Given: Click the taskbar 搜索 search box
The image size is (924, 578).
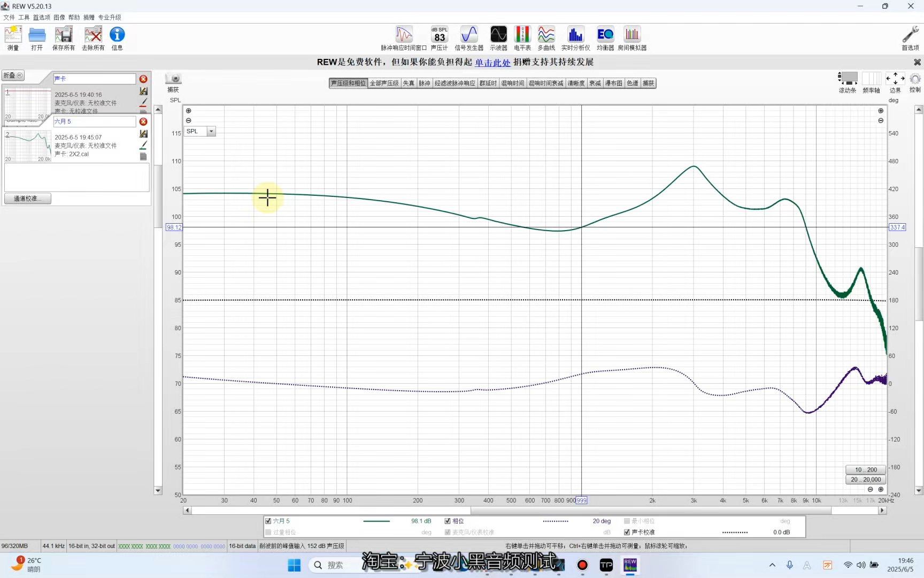Looking at the screenshot, I should pyautogui.click(x=335, y=565).
